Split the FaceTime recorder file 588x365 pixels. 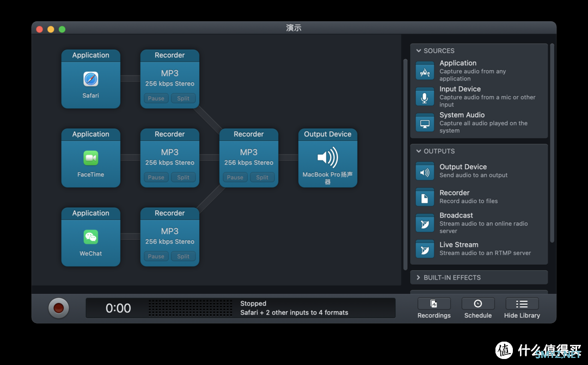183,177
